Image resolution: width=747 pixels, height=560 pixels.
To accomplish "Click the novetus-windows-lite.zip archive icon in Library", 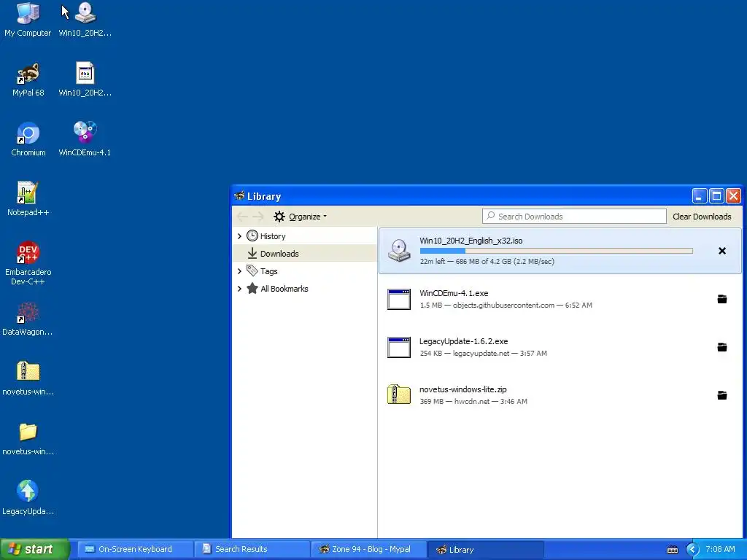I will click(399, 394).
